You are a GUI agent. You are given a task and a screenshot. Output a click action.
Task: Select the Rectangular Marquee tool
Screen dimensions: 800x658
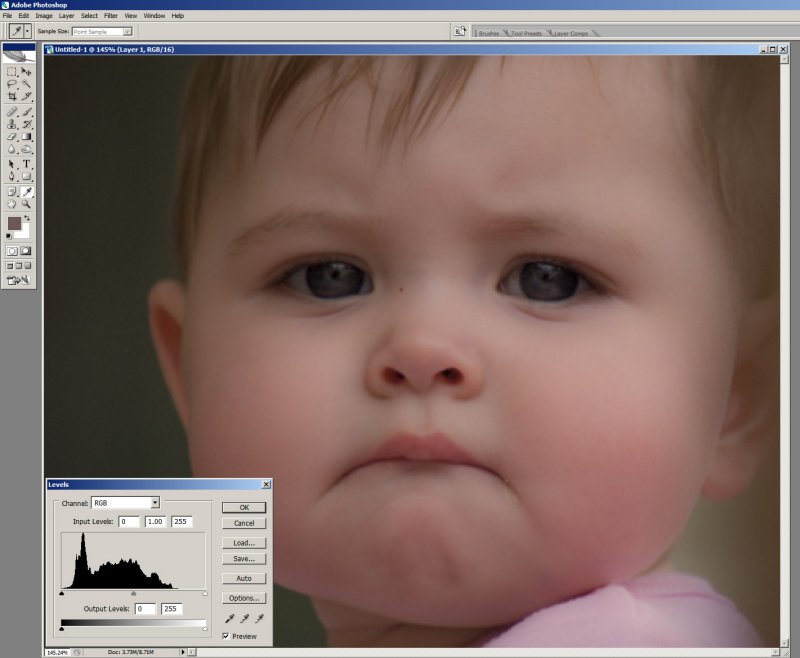coord(12,72)
